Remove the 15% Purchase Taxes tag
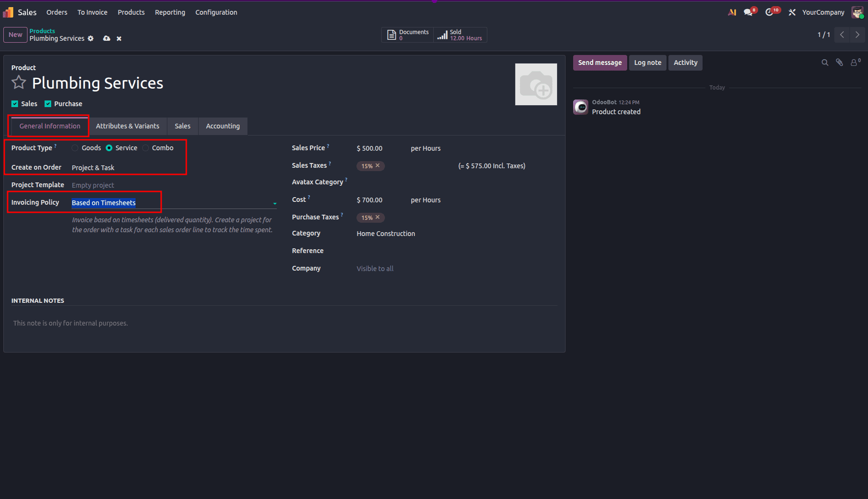The image size is (868, 499). [377, 217]
